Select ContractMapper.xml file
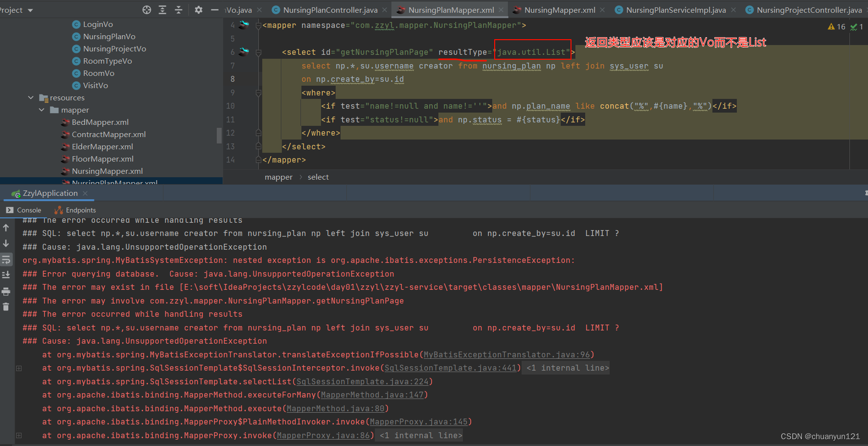868x446 pixels. point(108,134)
